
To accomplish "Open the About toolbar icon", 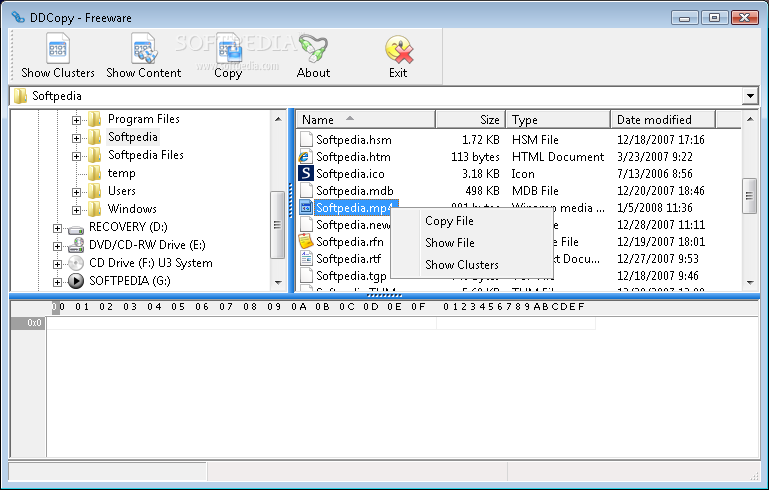I will (x=313, y=49).
